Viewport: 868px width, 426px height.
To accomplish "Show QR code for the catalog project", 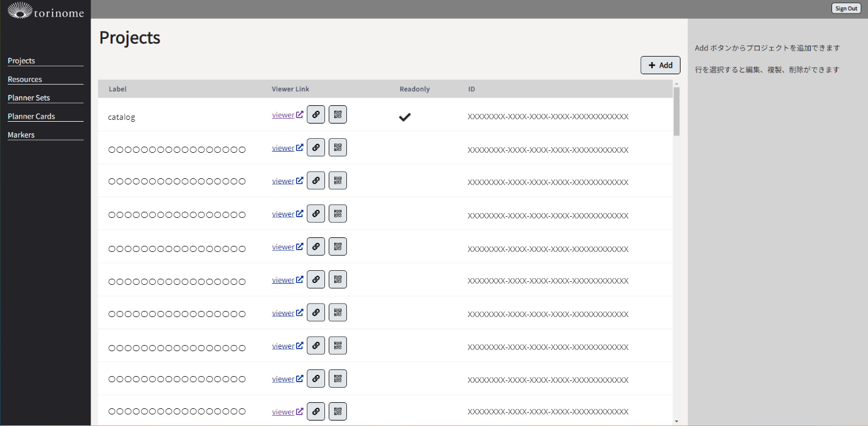I will [x=338, y=114].
